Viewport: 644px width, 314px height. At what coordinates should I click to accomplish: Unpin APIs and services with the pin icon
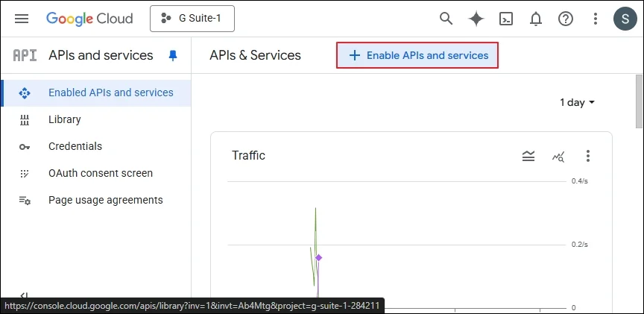point(173,55)
